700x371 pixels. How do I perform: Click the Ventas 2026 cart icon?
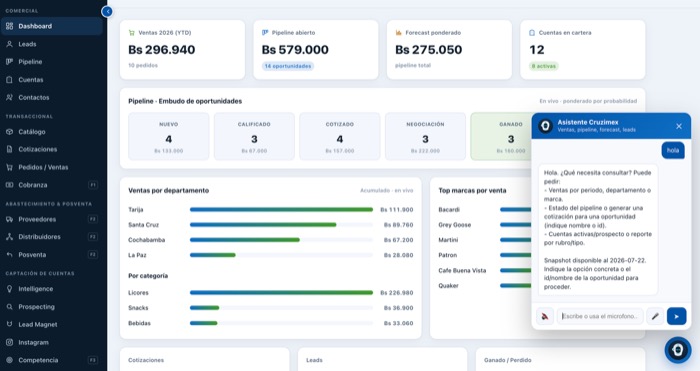point(132,33)
